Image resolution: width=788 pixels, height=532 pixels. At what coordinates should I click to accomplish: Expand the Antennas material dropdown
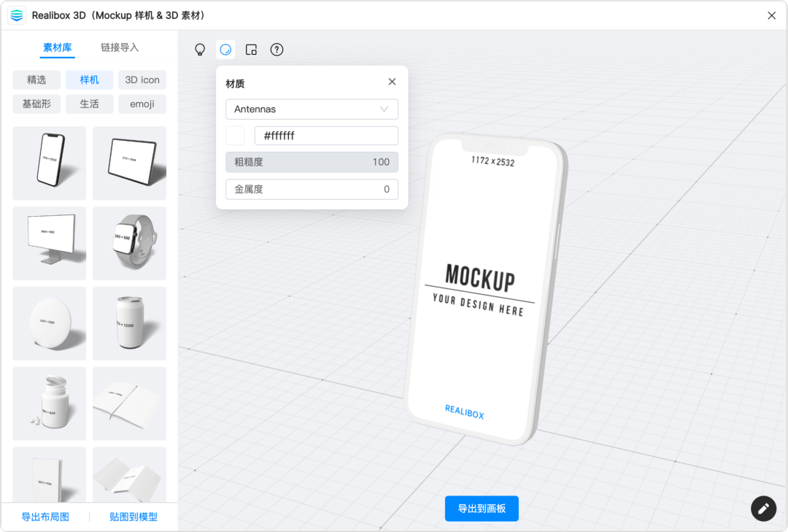(x=312, y=109)
